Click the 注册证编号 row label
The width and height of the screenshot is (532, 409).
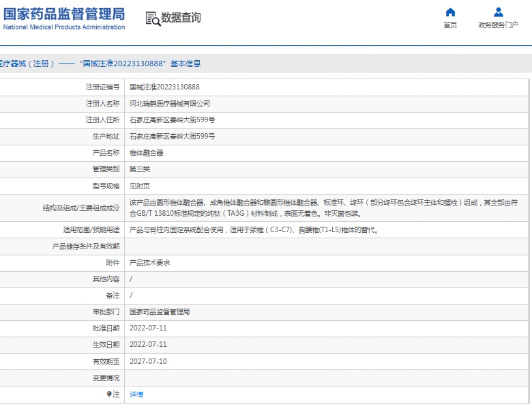pos(103,87)
